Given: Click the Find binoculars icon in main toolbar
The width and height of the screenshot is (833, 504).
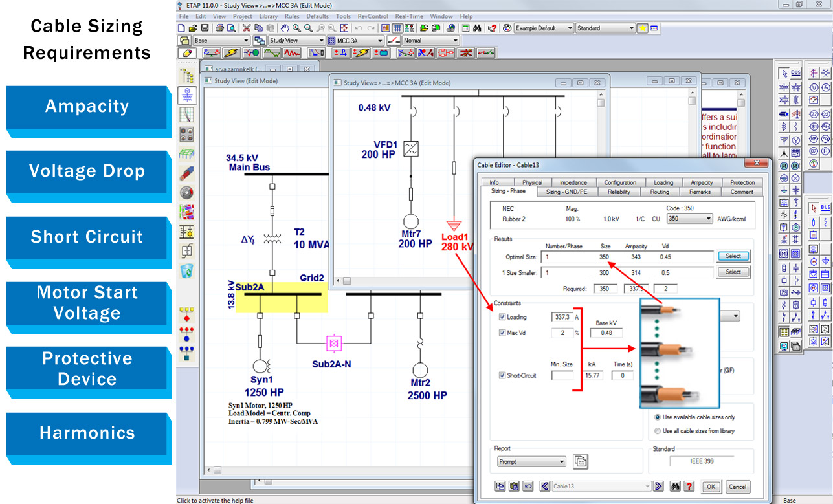Looking at the screenshot, I should click(478, 28).
